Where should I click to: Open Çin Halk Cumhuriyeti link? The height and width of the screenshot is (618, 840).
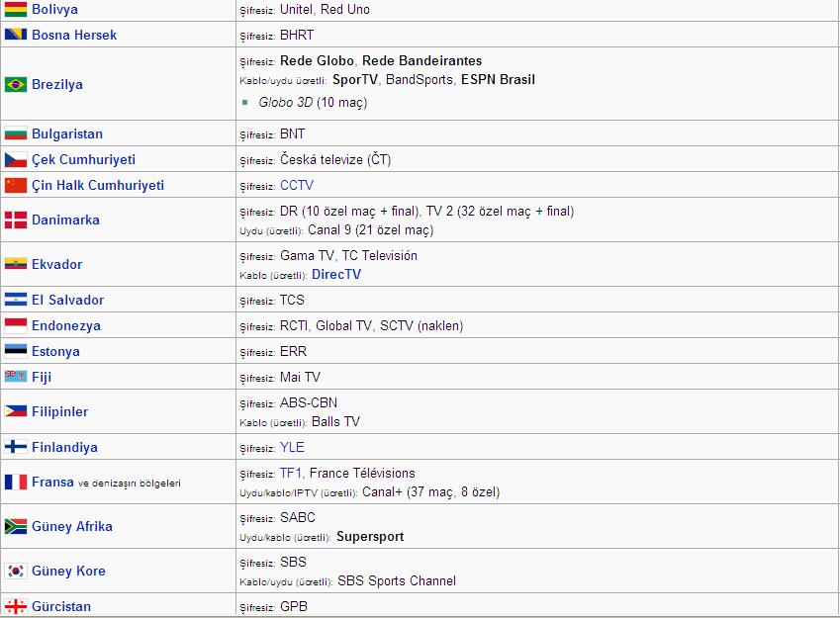point(98,185)
